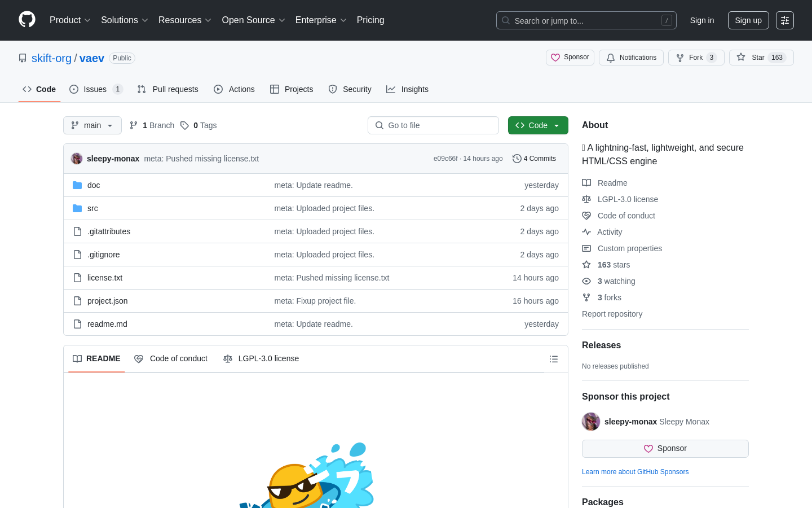Click the Code of conduct heart icon in About
The width and height of the screenshot is (812, 508).
pyautogui.click(x=586, y=216)
